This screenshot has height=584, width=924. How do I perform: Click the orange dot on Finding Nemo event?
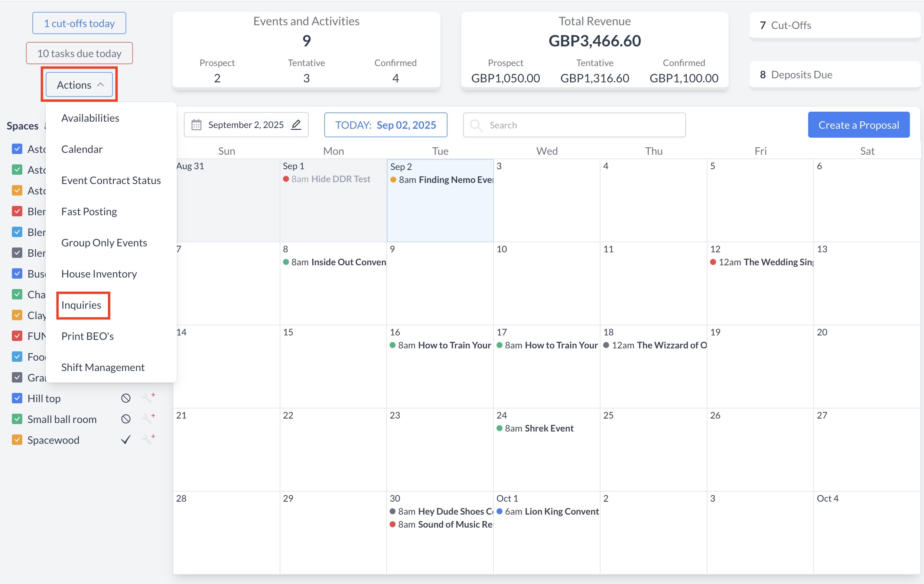pos(393,180)
